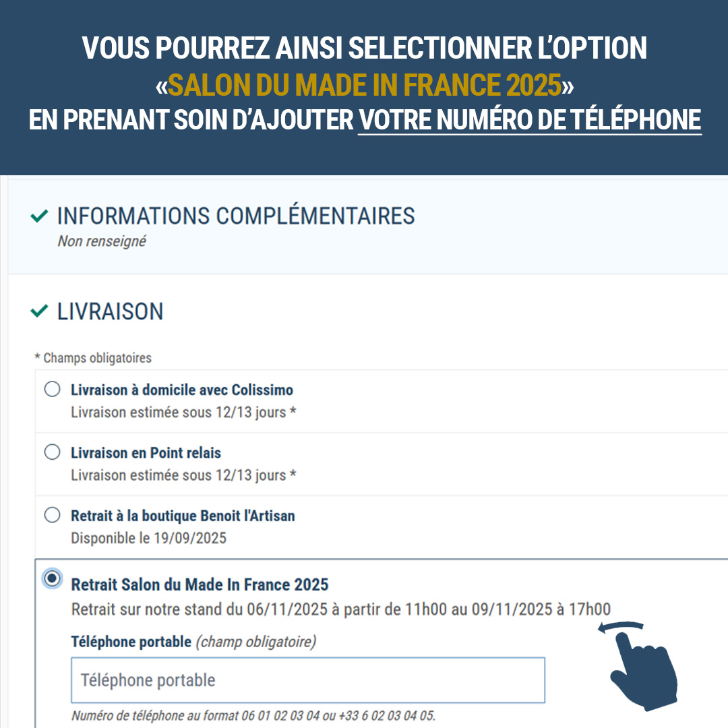Focus the Téléphone portable input field
The image size is (728, 728).
click(307, 680)
